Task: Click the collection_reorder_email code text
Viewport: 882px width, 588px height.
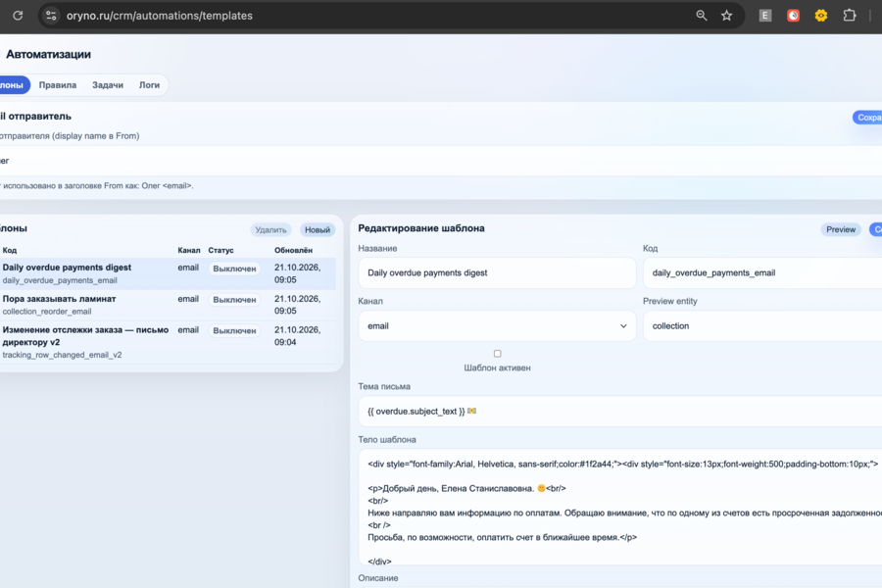Action: (x=47, y=312)
